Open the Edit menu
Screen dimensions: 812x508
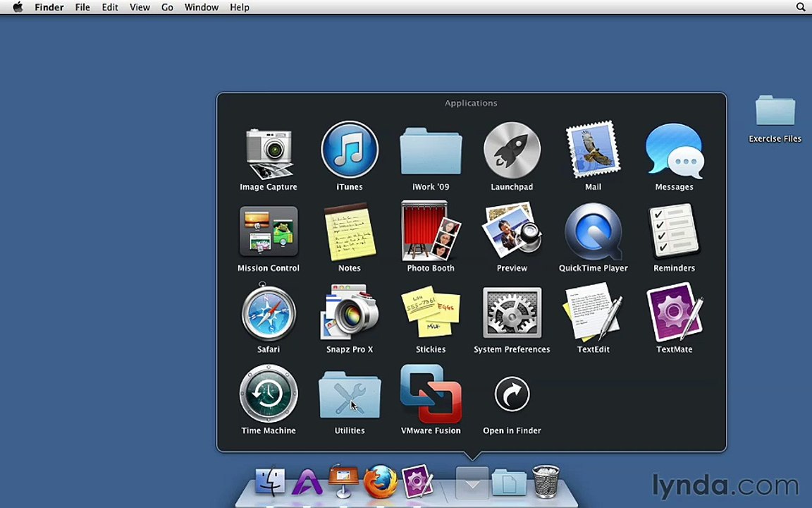pos(110,7)
